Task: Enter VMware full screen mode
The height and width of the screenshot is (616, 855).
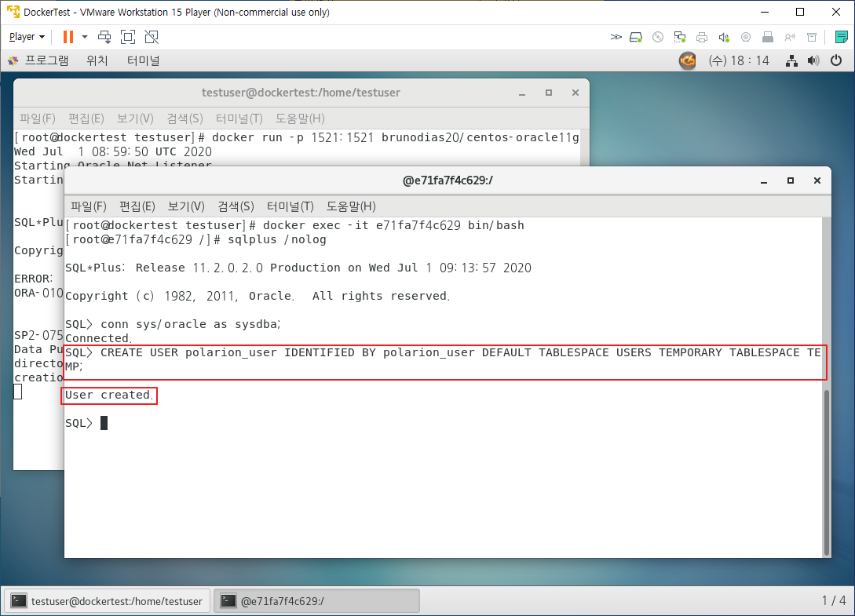Action: coord(128,37)
